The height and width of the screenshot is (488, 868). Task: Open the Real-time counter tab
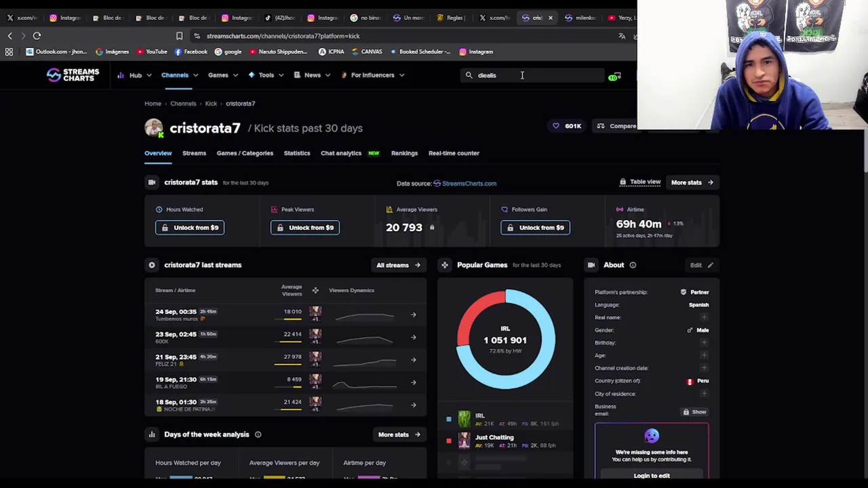click(x=454, y=153)
